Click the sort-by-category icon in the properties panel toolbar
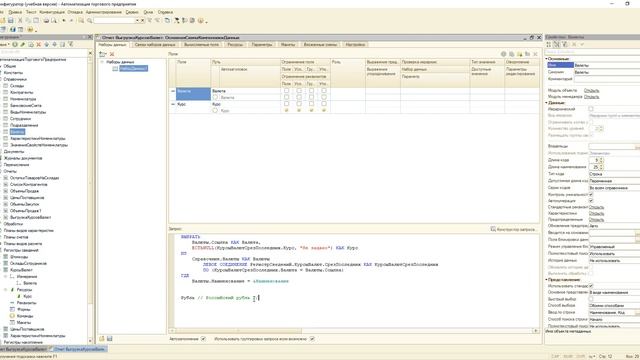Viewport: 640px width, 360px height. tap(549, 44)
